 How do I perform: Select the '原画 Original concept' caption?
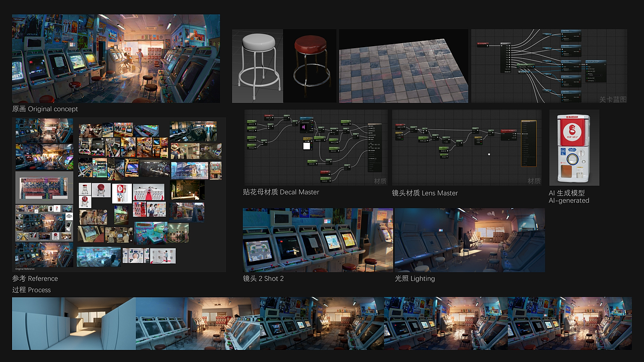[x=45, y=109]
